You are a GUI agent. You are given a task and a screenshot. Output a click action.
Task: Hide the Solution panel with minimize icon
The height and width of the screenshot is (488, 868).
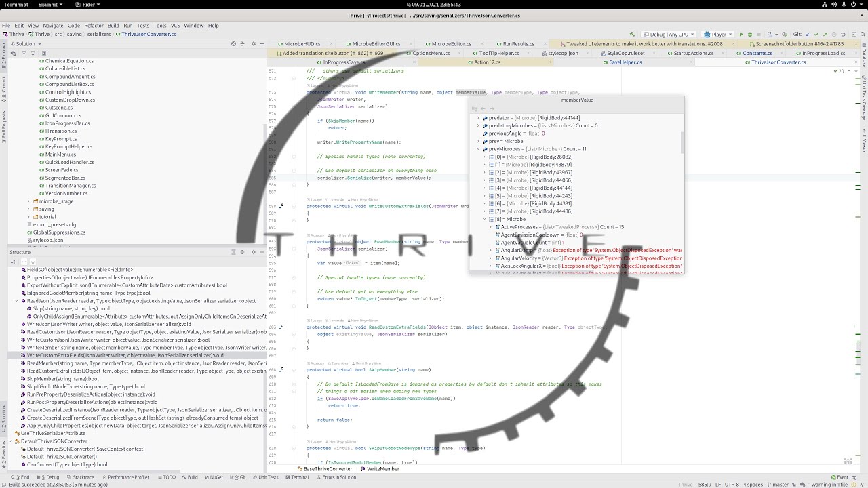coord(262,43)
